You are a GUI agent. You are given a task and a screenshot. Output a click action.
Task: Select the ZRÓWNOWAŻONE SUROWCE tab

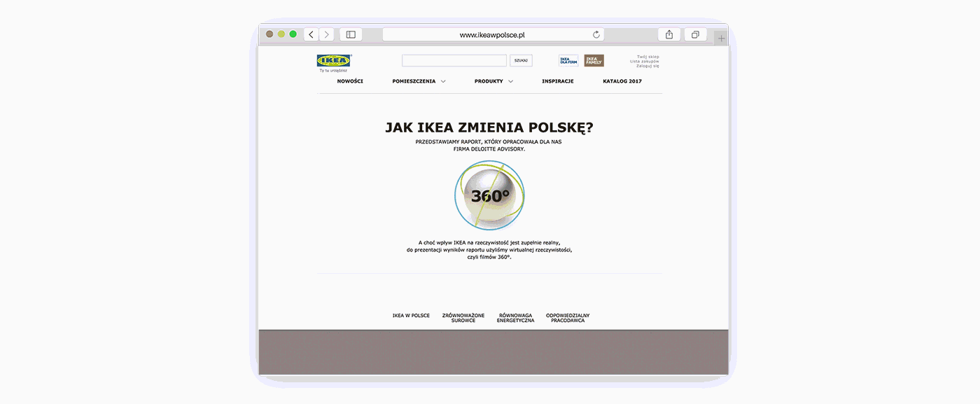[x=463, y=318]
